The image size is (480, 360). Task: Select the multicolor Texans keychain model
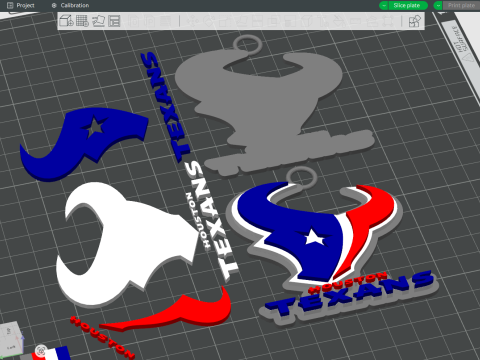(x=320, y=247)
